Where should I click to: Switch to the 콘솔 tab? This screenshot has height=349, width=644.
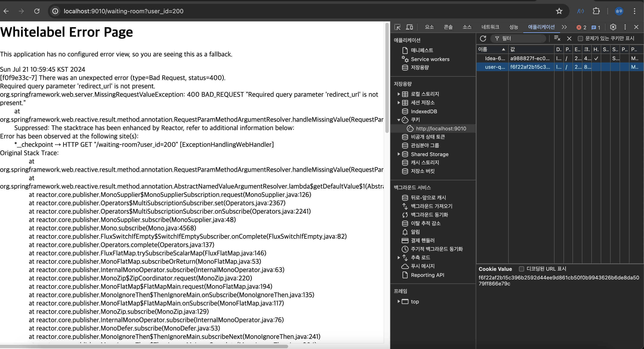(448, 27)
